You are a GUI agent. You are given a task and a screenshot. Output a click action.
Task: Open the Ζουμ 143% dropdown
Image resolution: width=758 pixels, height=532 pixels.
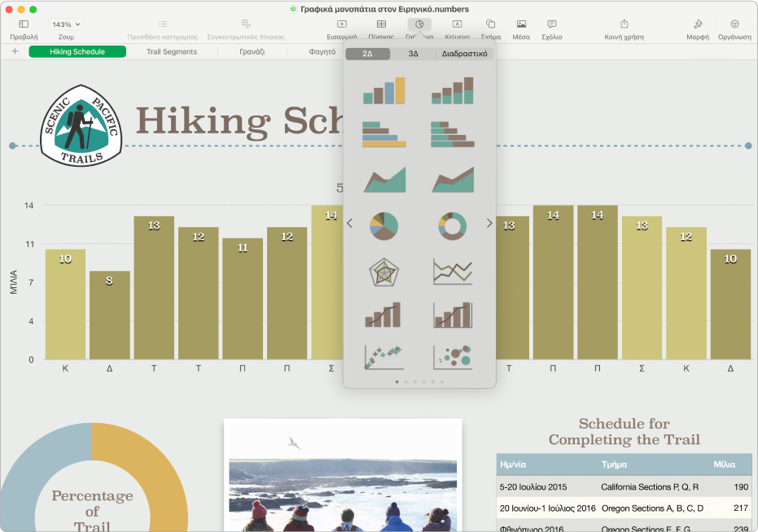66,25
